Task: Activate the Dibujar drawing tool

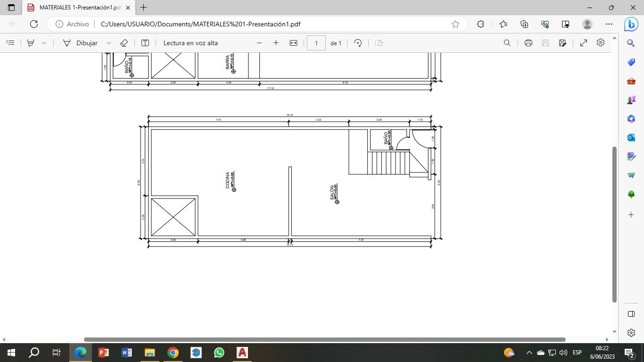Action: coord(80,43)
